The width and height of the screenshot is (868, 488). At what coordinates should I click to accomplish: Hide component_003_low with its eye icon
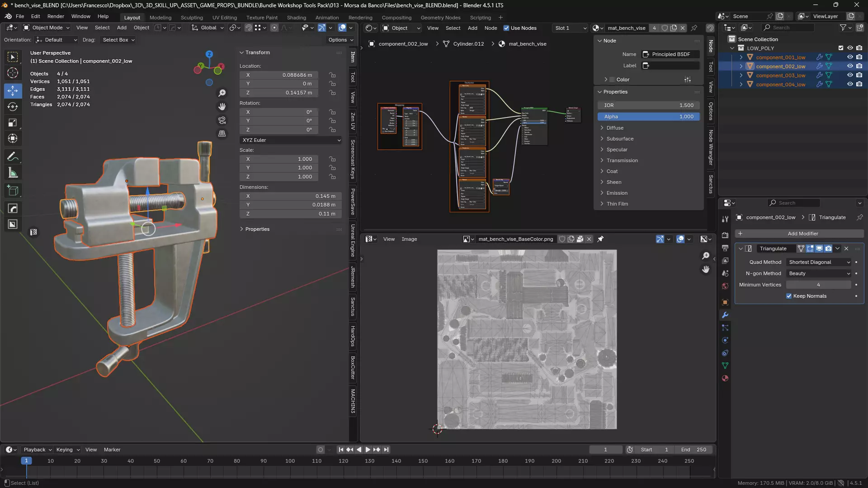pyautogui.click(x=850, y=75)
